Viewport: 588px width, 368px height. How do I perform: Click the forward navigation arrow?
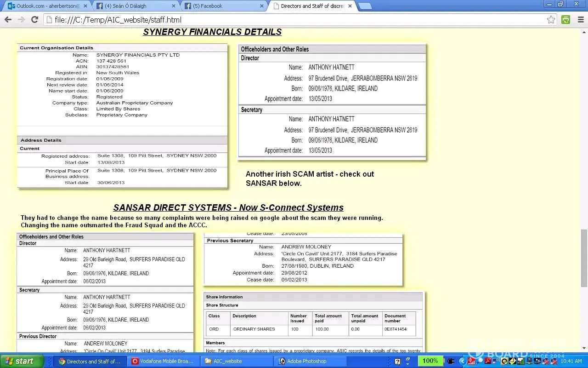pos(21,20)
